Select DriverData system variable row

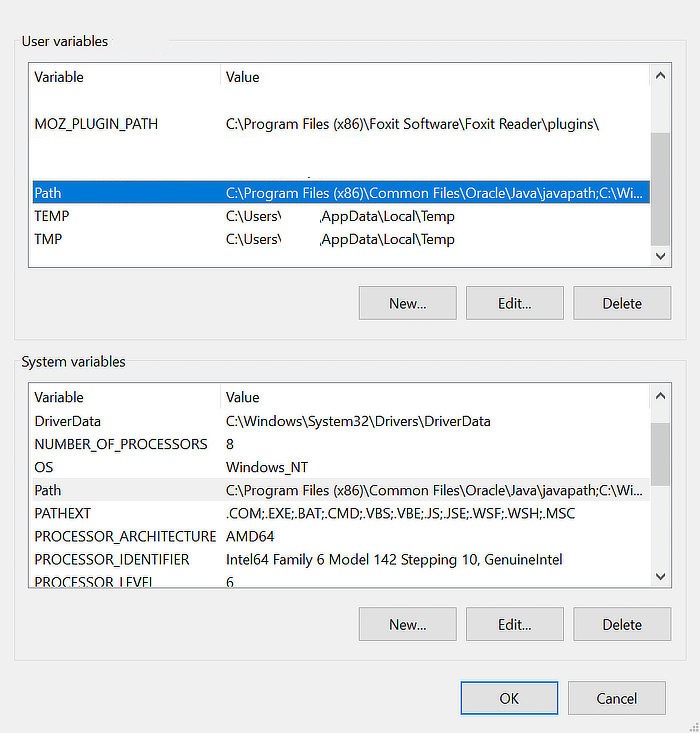tap(341, 421)
